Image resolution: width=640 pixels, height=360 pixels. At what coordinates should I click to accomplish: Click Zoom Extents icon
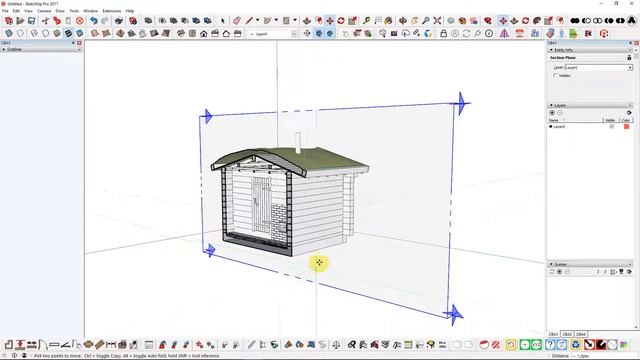(437, 20)
